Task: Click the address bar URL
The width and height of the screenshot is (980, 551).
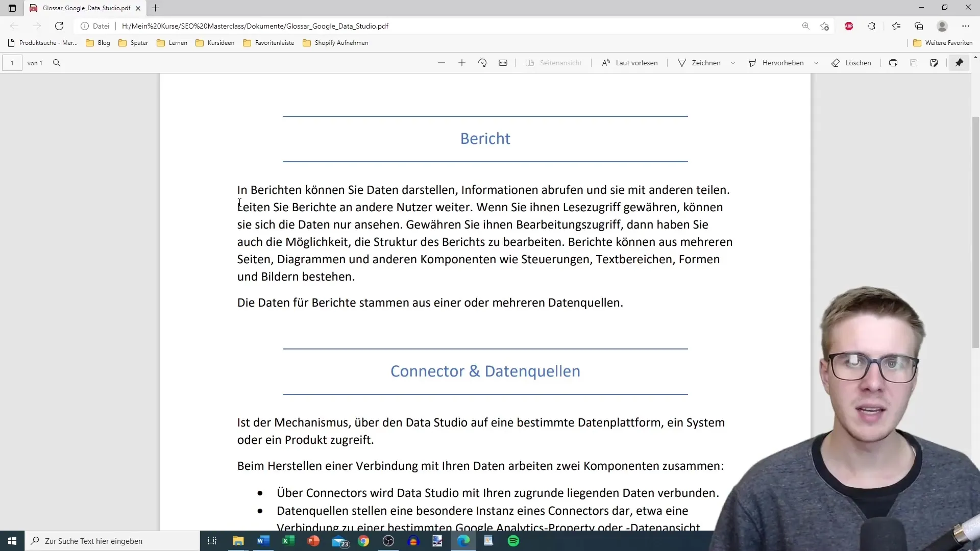Action: tap(255, 26)
